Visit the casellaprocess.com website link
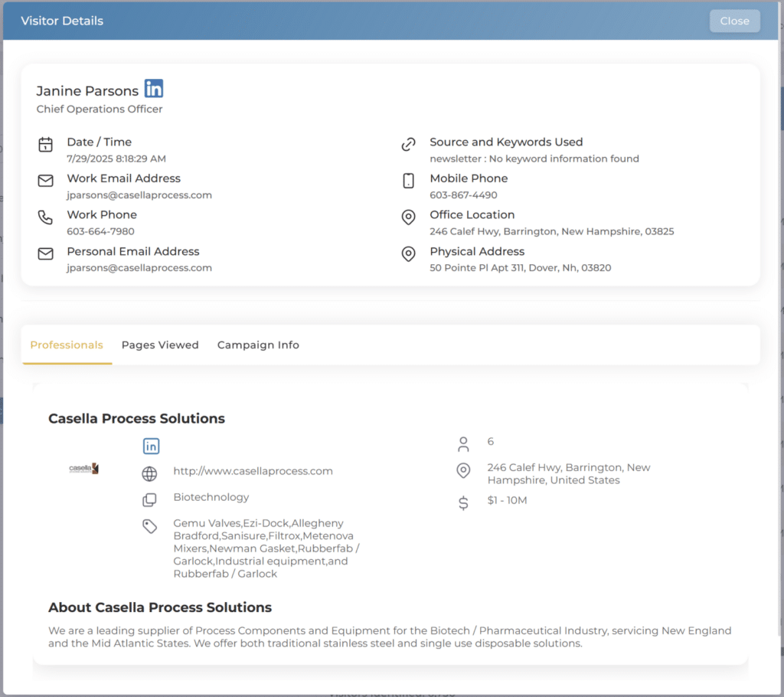The width and height of the screenshot is (784, 697). (253, 471)
